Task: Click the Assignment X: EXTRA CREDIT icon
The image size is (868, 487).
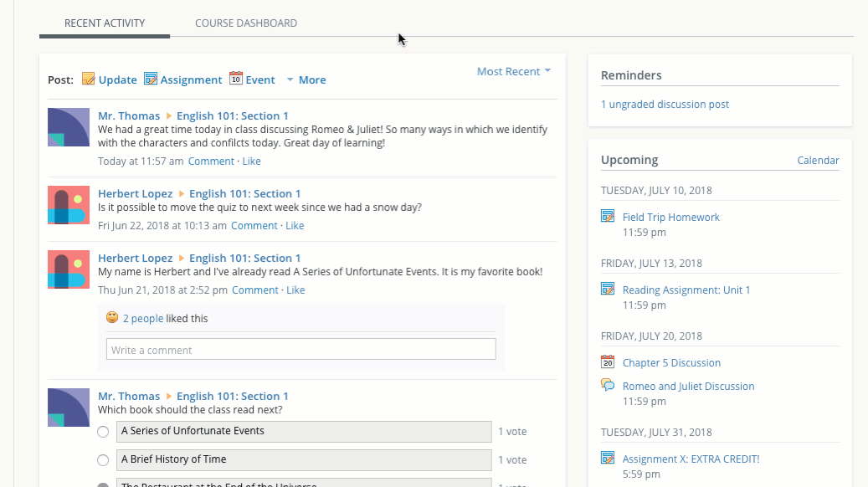Action: 608,459
